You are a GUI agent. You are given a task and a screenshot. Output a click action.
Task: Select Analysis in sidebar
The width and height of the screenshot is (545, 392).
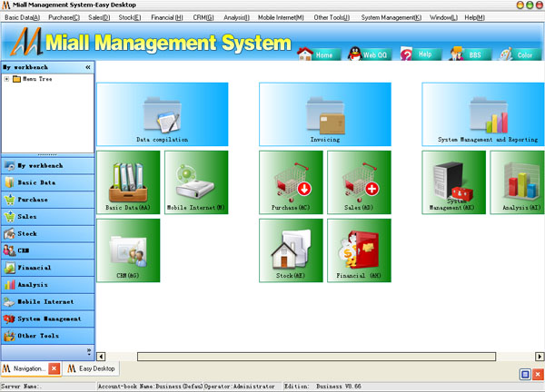[47, 285]
